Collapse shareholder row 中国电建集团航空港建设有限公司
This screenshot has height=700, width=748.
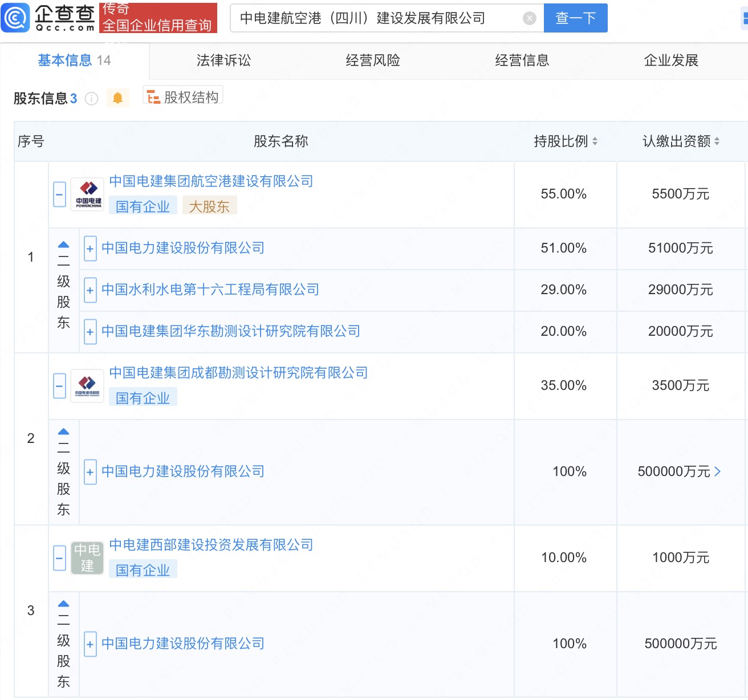(x=60, y=194)
